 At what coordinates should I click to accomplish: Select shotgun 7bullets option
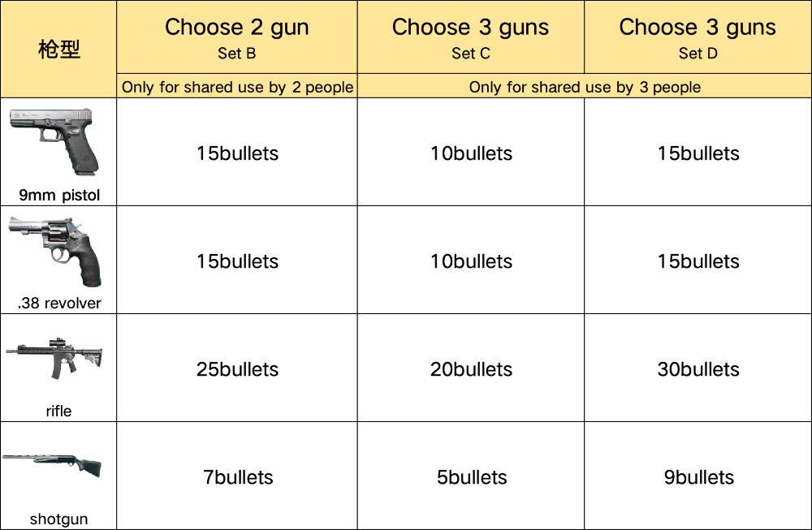click(237, 477)
